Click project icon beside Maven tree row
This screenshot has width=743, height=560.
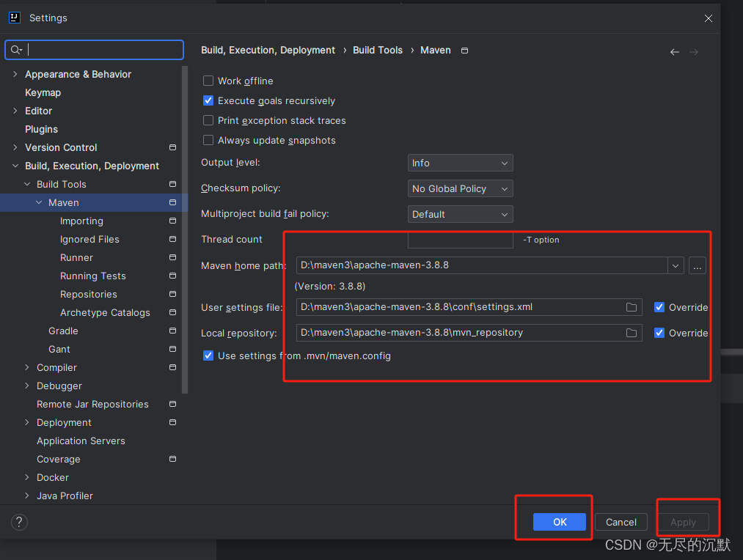click(172, 202)
